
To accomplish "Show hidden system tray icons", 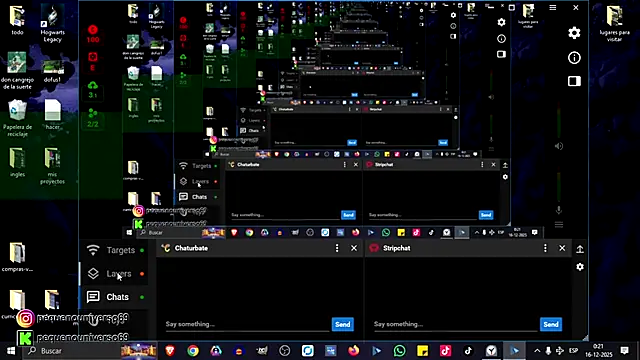I will pos(537,351).
